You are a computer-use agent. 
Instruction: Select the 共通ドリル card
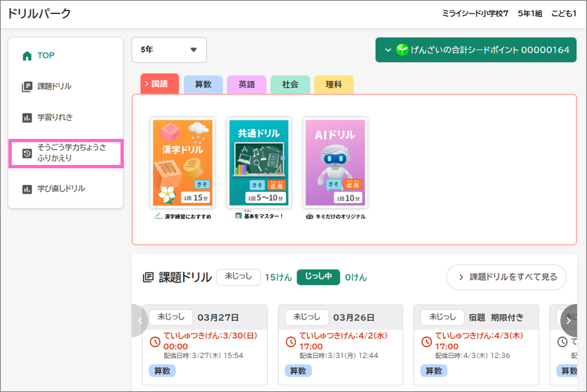(259, 163)
